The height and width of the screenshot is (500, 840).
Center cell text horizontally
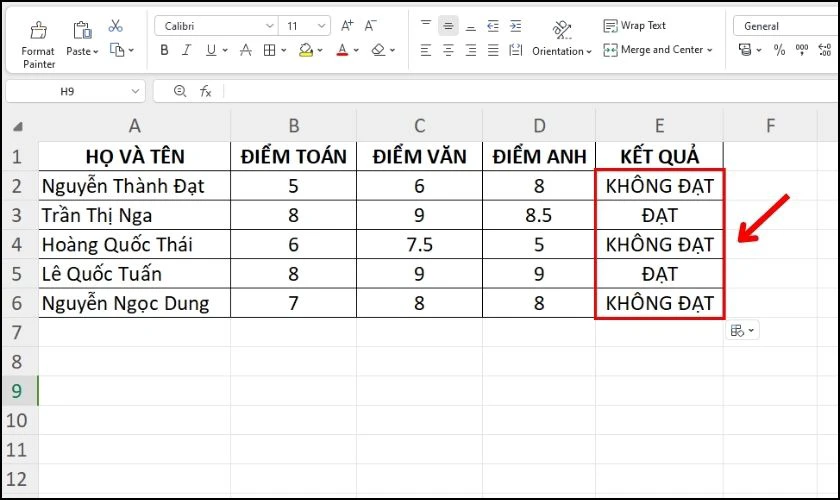[x=448, y=50]
